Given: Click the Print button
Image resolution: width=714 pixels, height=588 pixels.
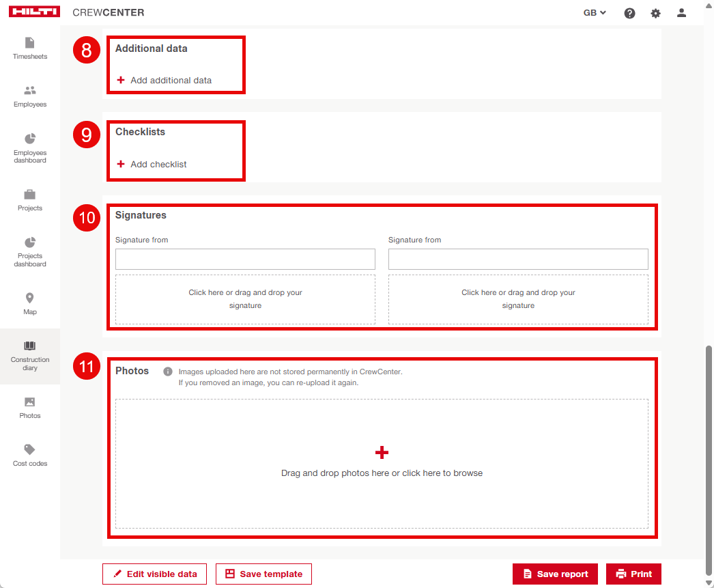Looking at the screenshot, I should click(x=633, y=574).
